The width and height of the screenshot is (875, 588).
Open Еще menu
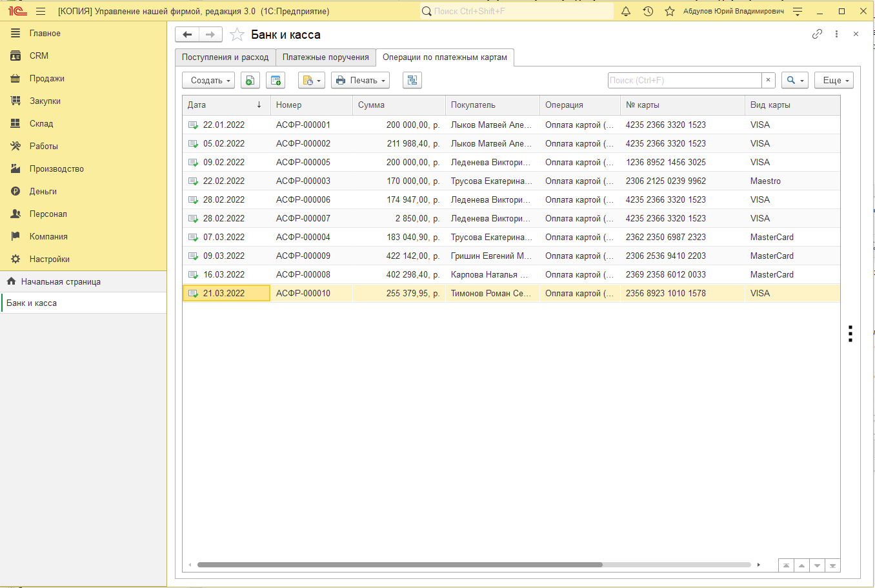(x=834, y=80)
